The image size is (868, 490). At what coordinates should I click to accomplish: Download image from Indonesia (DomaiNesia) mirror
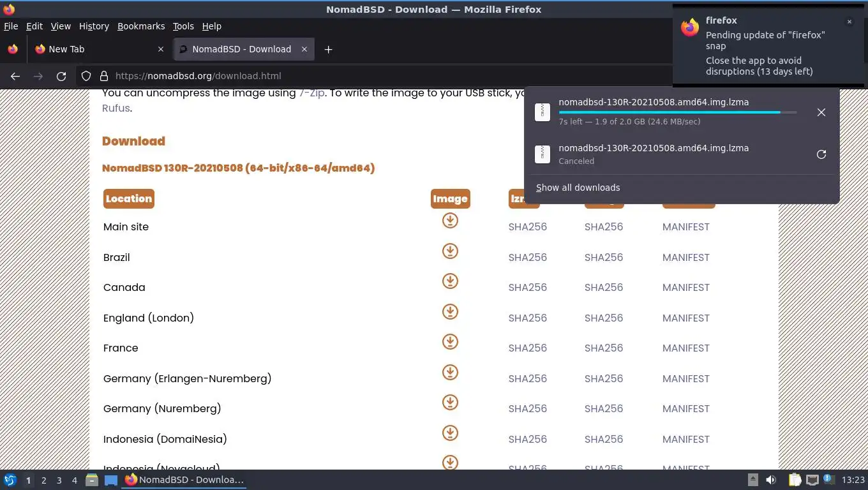click(x=450, y=433)
